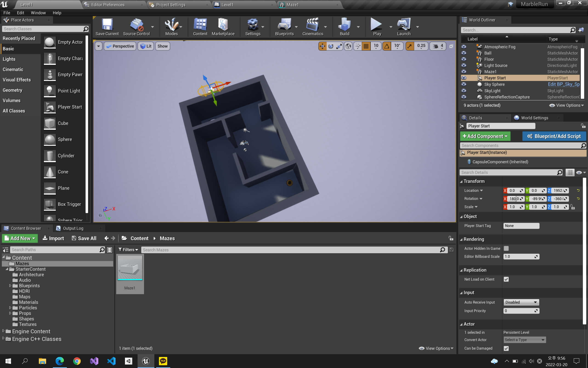Open the Window menu

coord(38,13)
